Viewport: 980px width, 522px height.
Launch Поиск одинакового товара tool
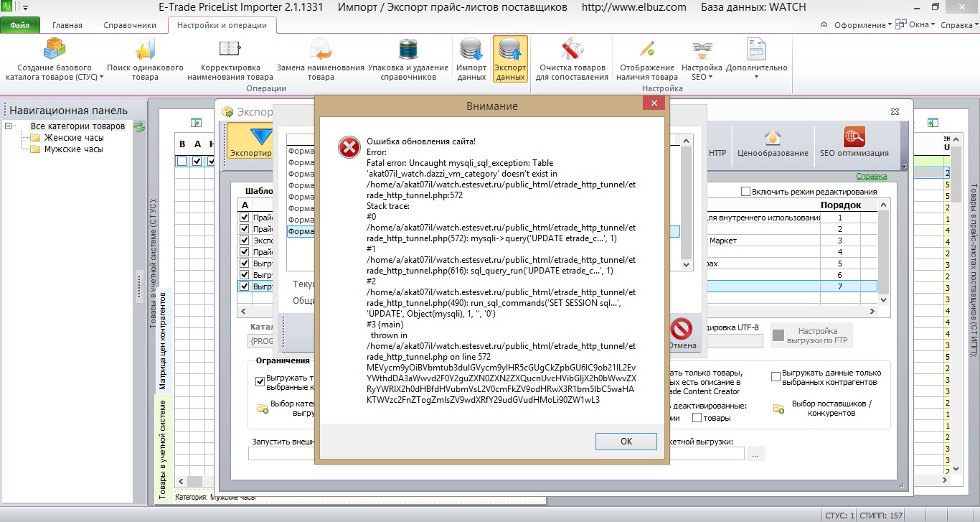click(145, 59)
